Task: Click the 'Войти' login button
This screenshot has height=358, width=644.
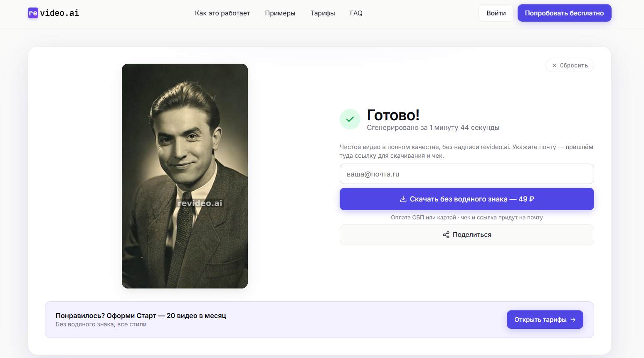Action: coord(496,13)
